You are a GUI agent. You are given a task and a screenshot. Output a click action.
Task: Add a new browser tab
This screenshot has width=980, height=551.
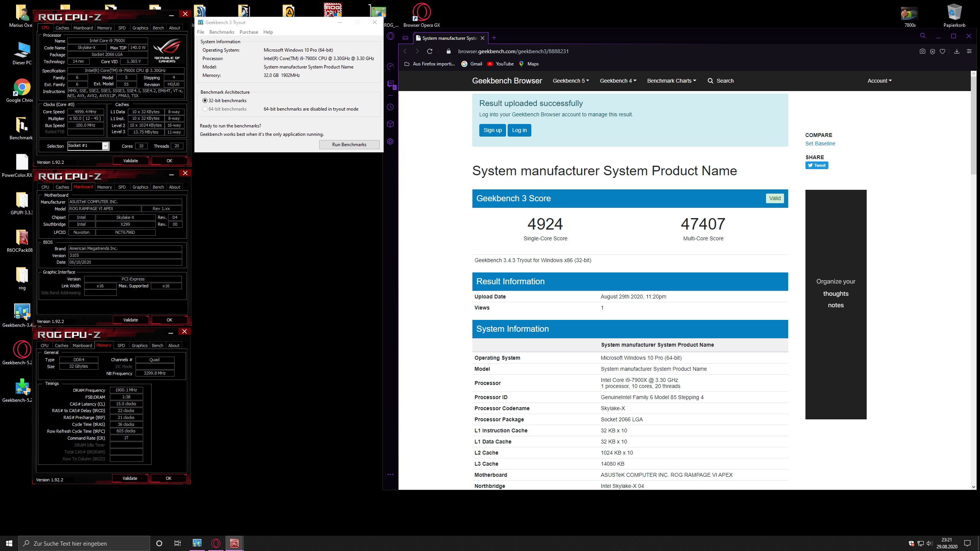pyautogui.click(x=494, y=37)
